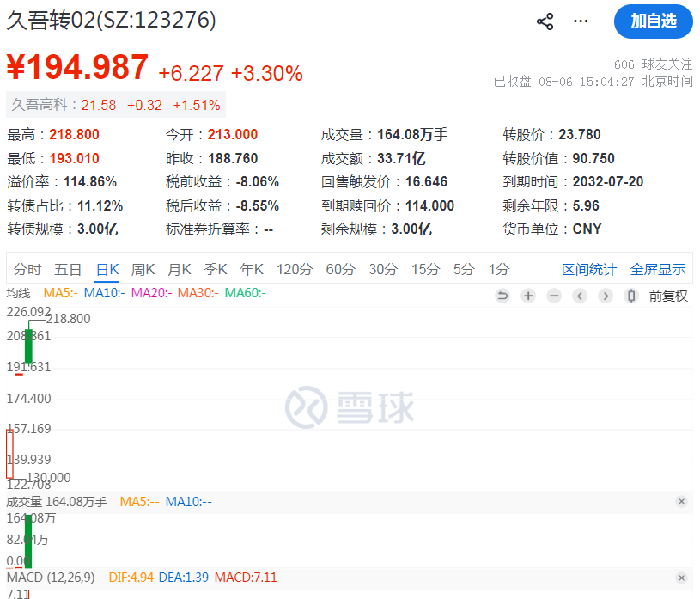Open the 前复权 adjustment dropdown

tap(668, 296)
